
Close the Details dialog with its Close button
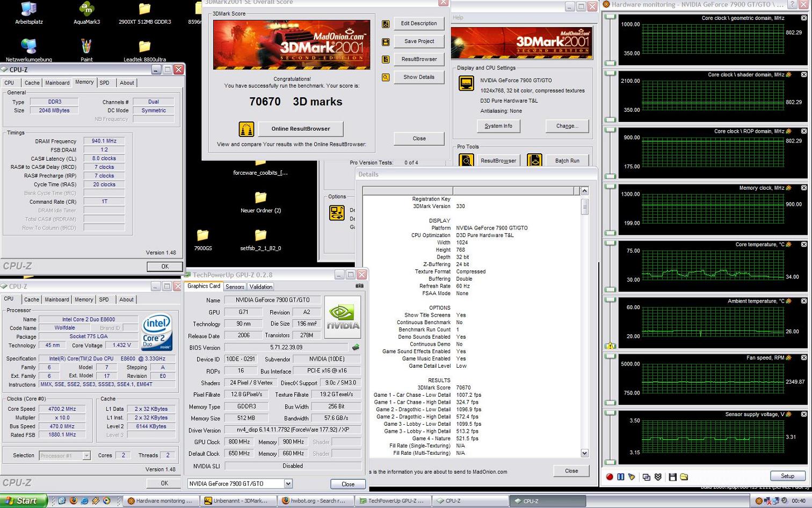tap(571, 471)
